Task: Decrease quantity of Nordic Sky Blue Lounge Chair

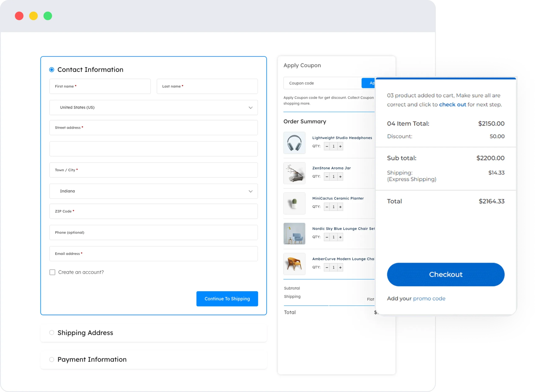Action: point(327,237)
